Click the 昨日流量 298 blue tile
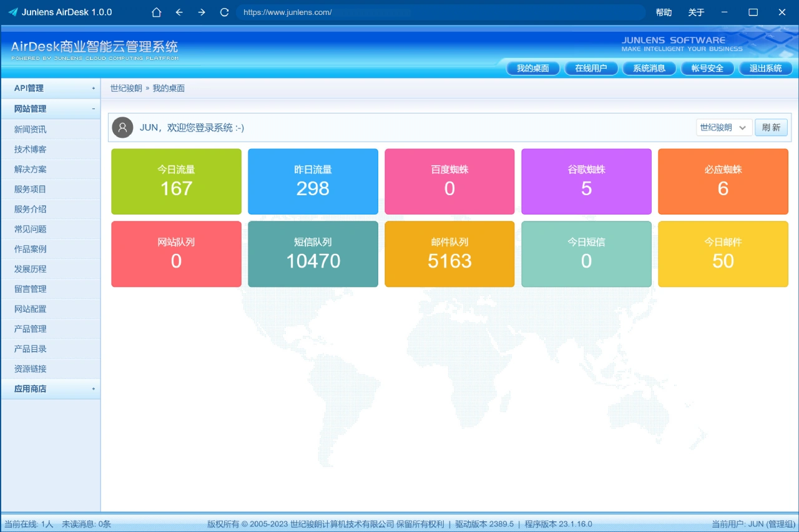This screenshot has height=532, width=799. tap(313, 181)
